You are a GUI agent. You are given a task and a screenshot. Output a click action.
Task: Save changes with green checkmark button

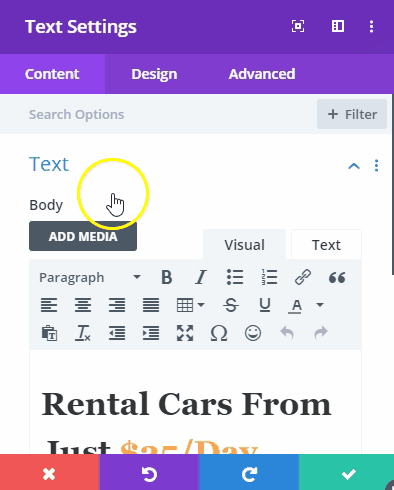tap(346, 473)
